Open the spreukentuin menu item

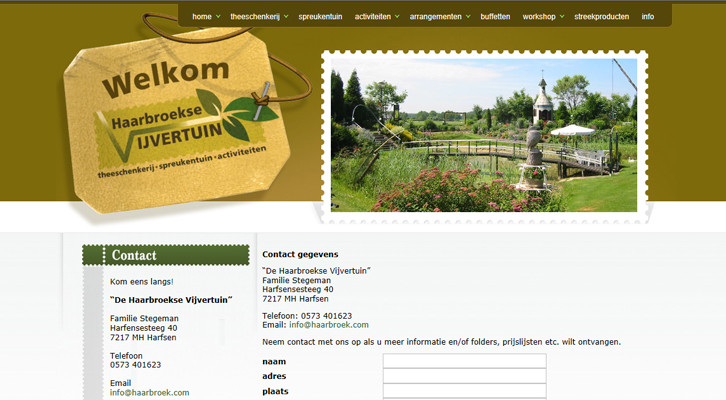pyautogui.click(x=320, y=17)
